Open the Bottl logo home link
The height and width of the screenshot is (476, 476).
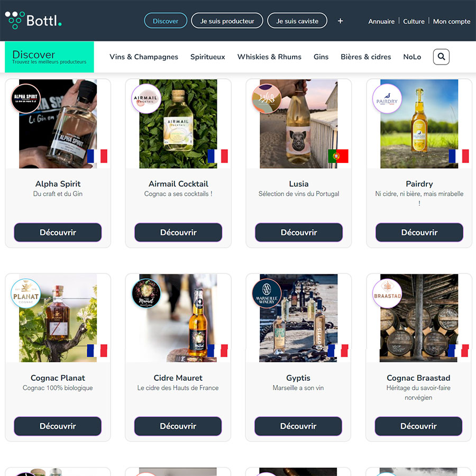tap(33, 20)
